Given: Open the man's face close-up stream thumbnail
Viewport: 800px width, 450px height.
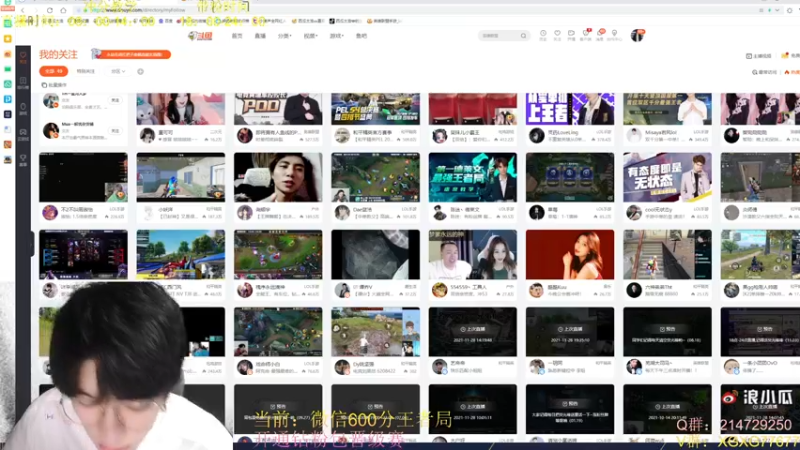Looking at the screenshot, I should (x=278, y=177).
